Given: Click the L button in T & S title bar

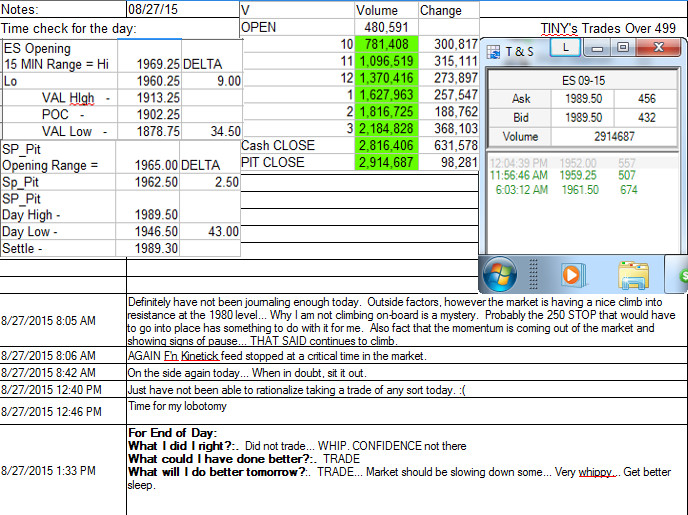Looking at the screenshot, I should pyautogui.click(x=565, y=47).
